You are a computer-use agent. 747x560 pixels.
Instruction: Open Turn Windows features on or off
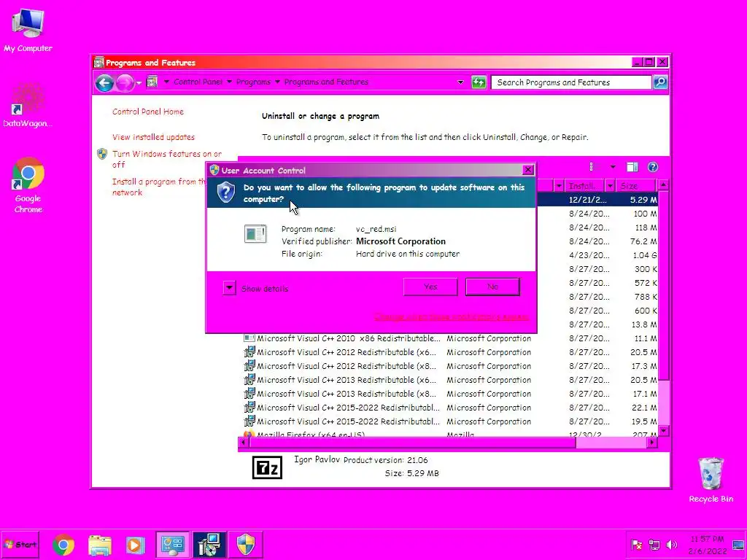click(x=167, y=159)
